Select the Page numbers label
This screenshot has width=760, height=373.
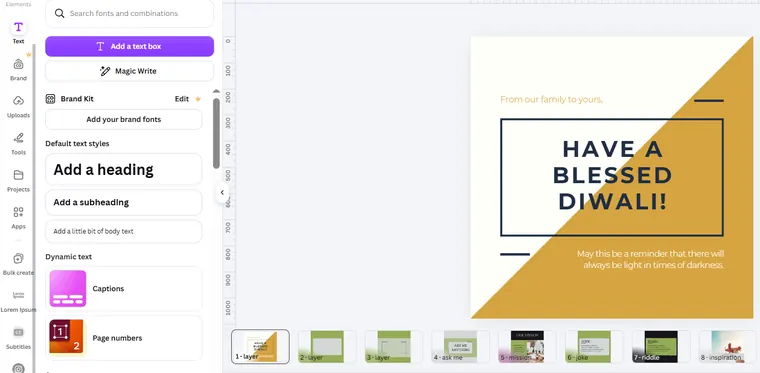pos(117,338)
